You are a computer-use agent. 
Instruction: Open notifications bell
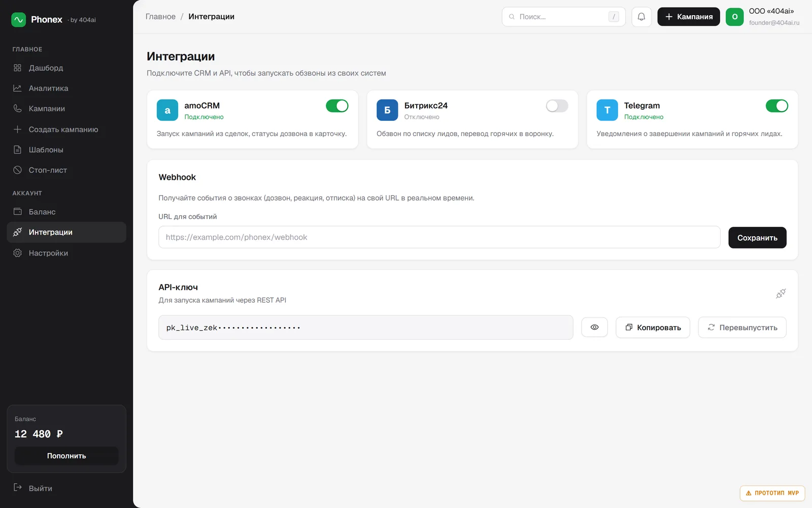pos(641,17)
